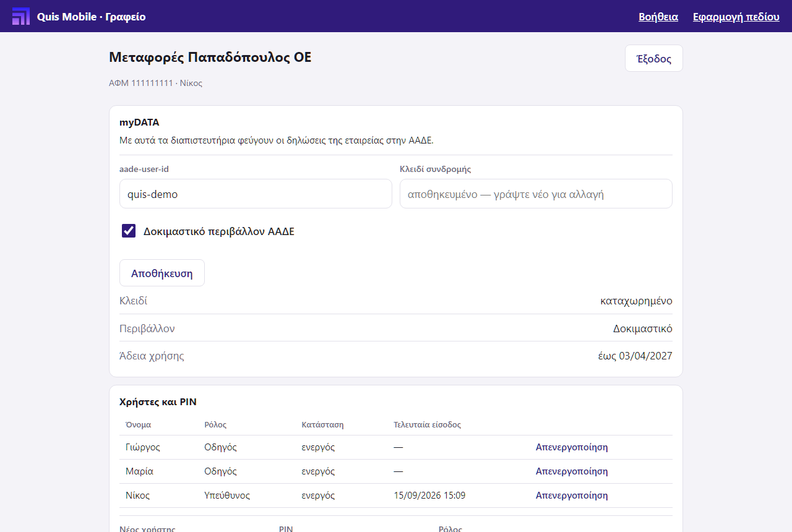Click the καταχωρημένο key status value
The image size is (792, 532).
coord(636,301)
